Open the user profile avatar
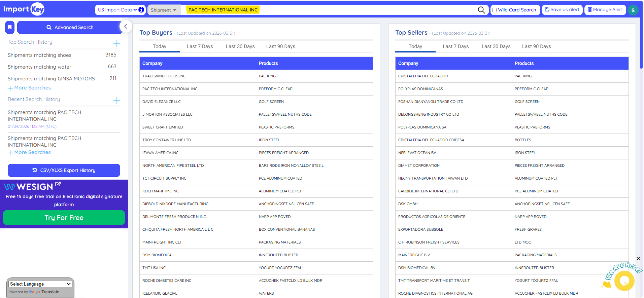Screen dimensions: 644x298 [x=633, y=10]
